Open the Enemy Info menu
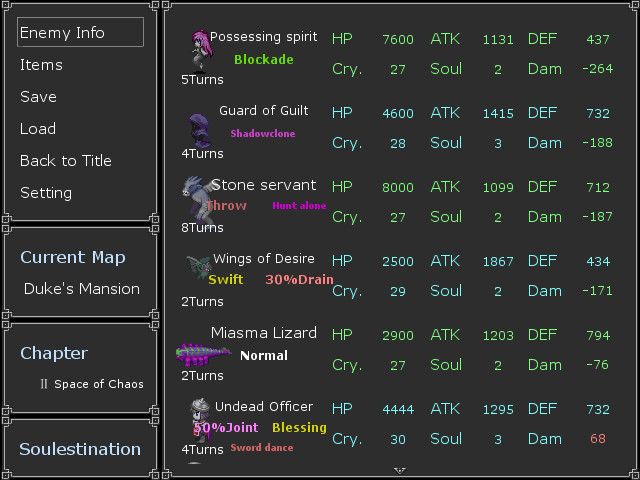Viewport: 640px width, 480px height. [x=80, y=33]
